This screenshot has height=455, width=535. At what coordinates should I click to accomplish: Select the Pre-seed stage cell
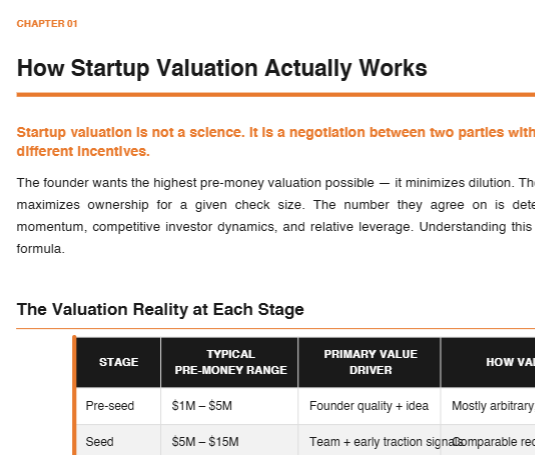[x=118, y=406]
